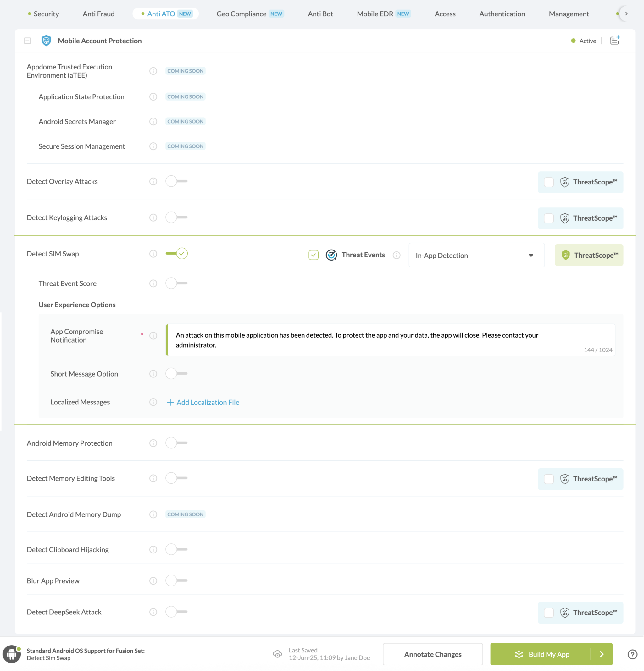Image resolution: width=644 pixels, height=671 pixels.
Task: Click the Annotate Changes button
Action: [433, 654]
